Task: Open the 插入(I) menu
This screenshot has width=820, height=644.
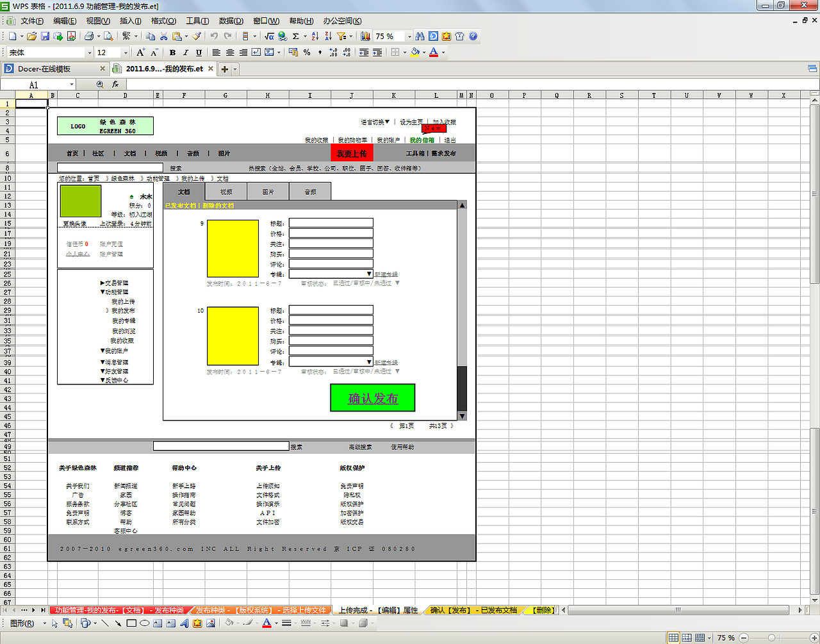Action: point(131,21)
